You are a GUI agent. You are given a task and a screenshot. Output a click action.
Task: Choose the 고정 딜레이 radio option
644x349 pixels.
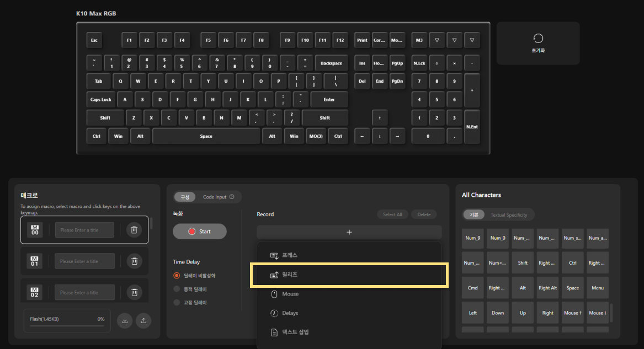[177, 302]
